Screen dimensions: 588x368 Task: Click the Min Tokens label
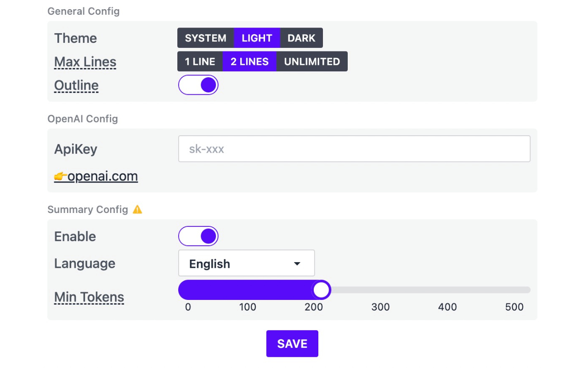coord(89,297)
